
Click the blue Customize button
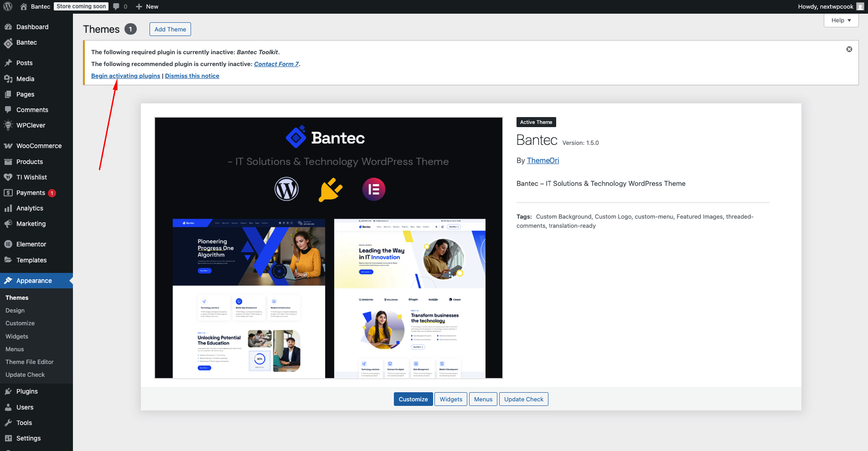point(413,399)
